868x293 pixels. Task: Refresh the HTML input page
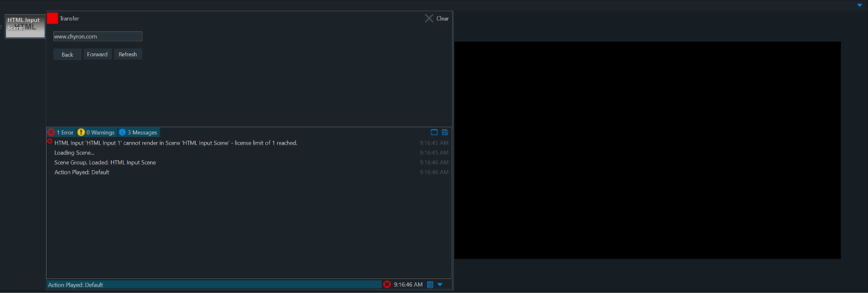127,54
